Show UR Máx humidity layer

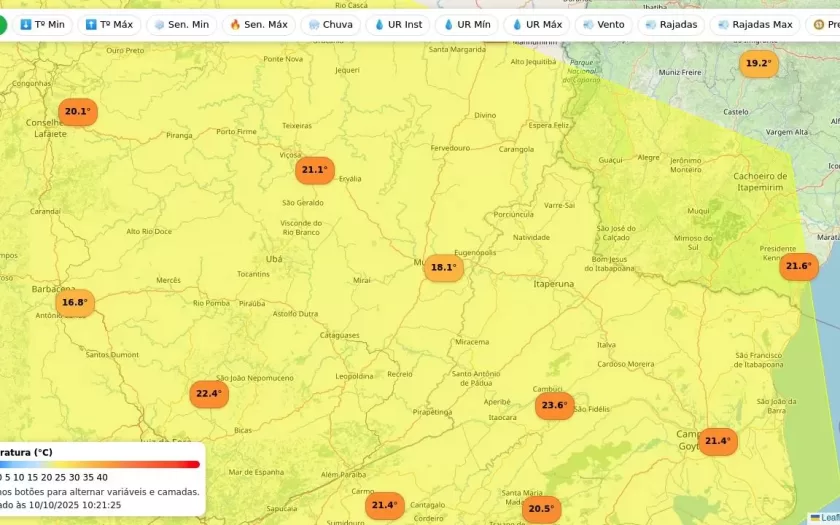tap(537, 25)
